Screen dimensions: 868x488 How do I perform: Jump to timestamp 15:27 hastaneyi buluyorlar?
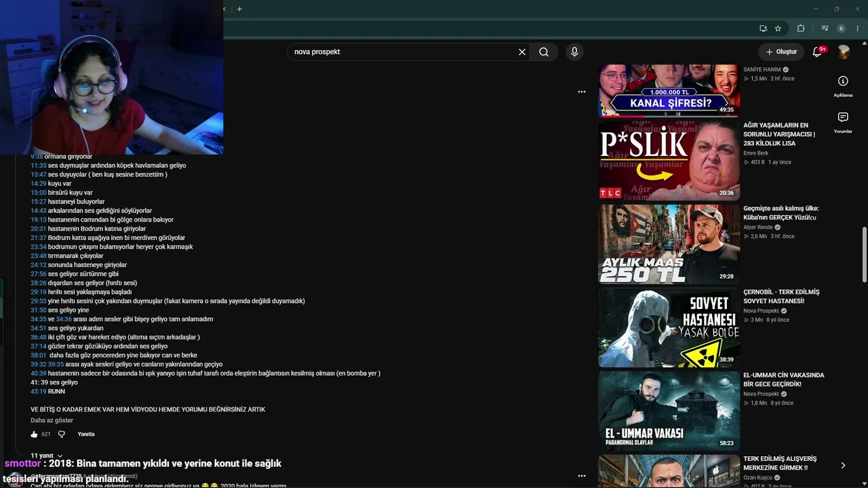[x=38, y=202]
